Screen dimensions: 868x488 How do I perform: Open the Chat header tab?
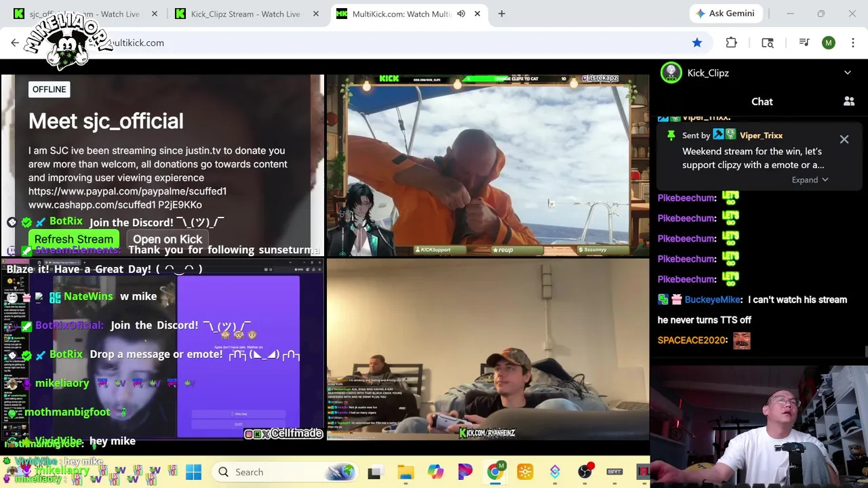tap(762, 102)
